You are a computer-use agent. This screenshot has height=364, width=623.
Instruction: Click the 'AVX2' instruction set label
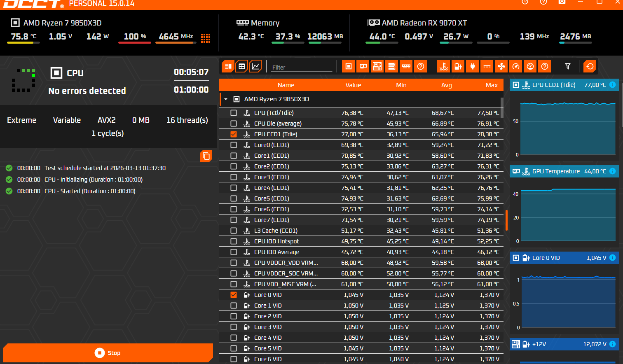[x=106, y=120]
